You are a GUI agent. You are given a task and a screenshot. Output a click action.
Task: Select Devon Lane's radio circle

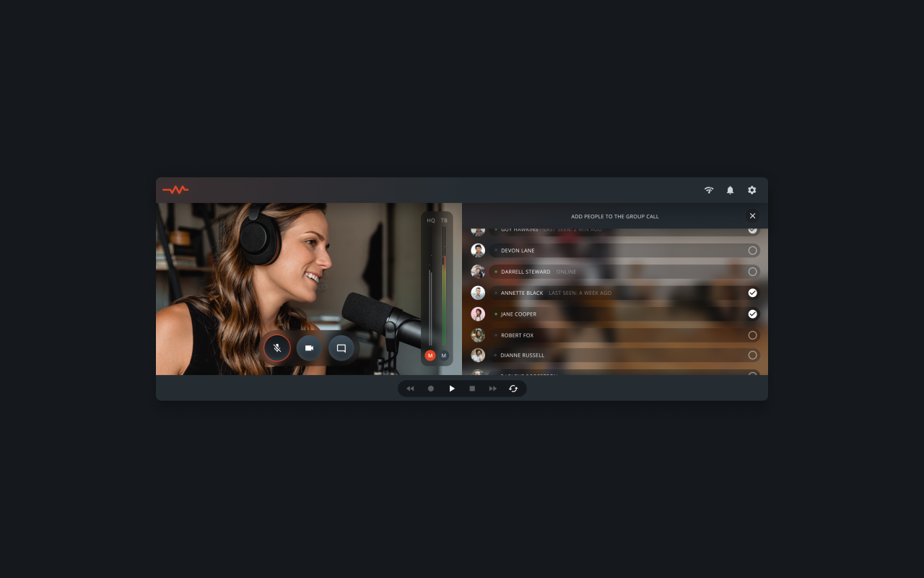[x=752, y=251]
